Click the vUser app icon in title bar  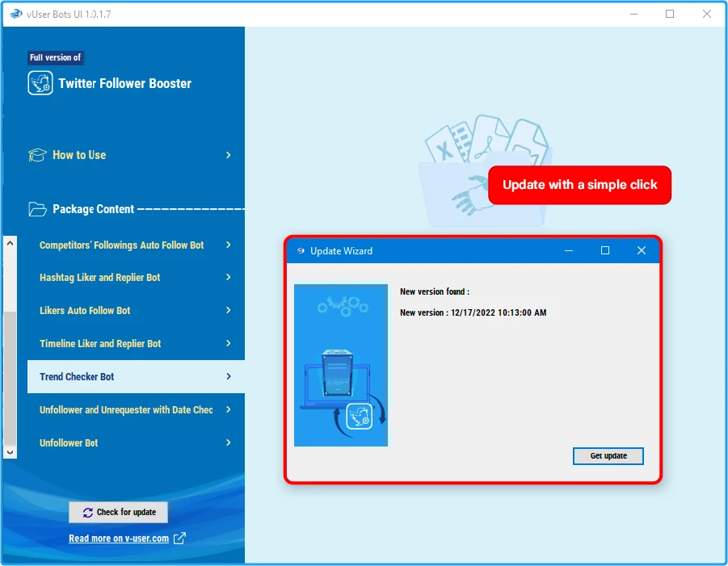[16, 14]
